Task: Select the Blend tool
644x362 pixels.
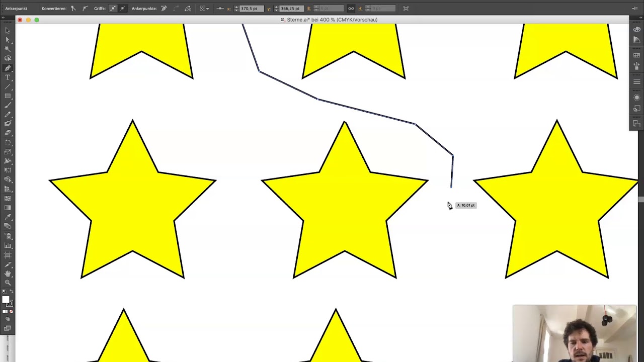Action: pyautogui.click(x=8, y=226)
